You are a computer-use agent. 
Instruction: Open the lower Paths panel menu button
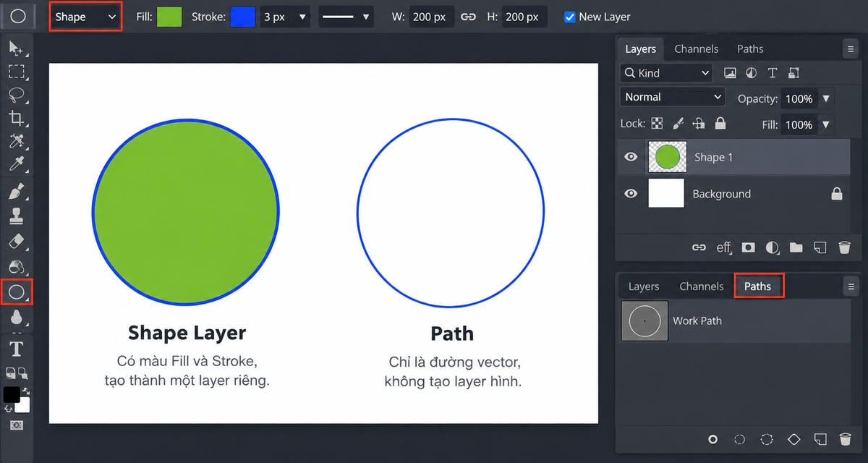[851, 286]
